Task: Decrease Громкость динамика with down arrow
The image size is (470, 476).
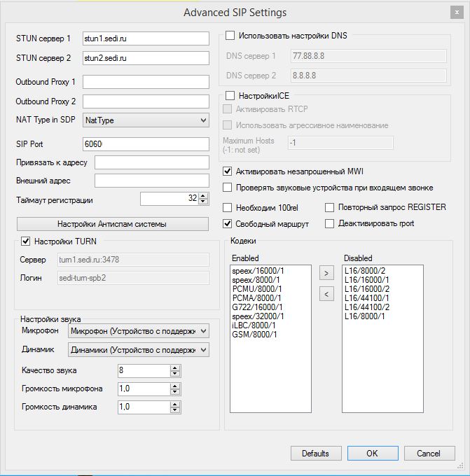Action: (175, 409)
